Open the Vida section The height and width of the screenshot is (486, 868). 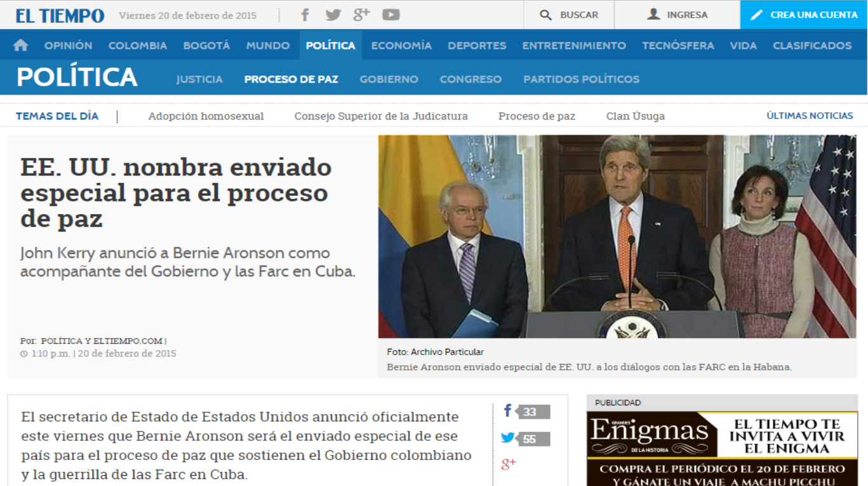coord(744,46)
